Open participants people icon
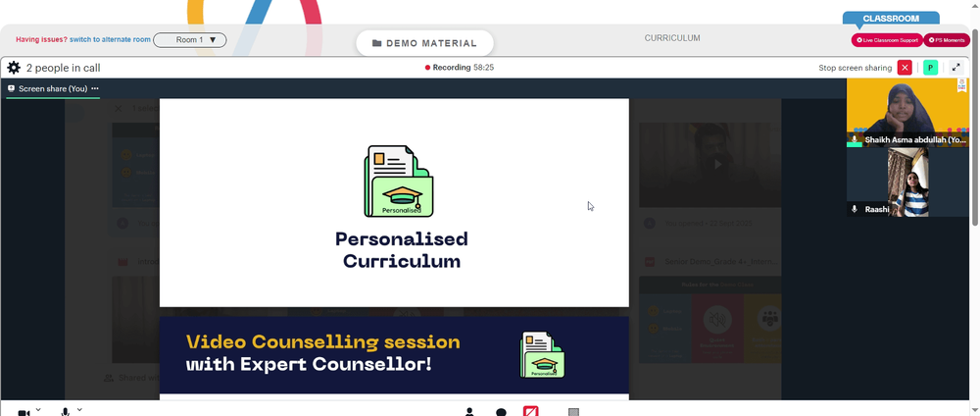The height and width of the screenshot is (416, 980). 469,412
